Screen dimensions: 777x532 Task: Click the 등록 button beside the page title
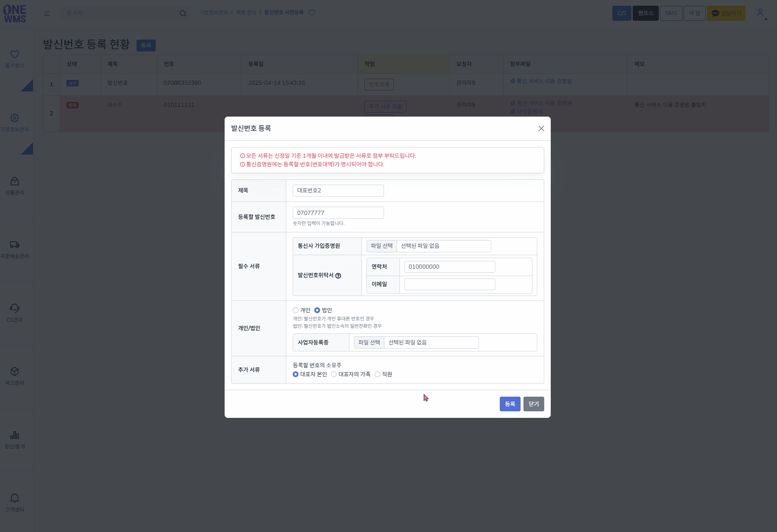146,45
